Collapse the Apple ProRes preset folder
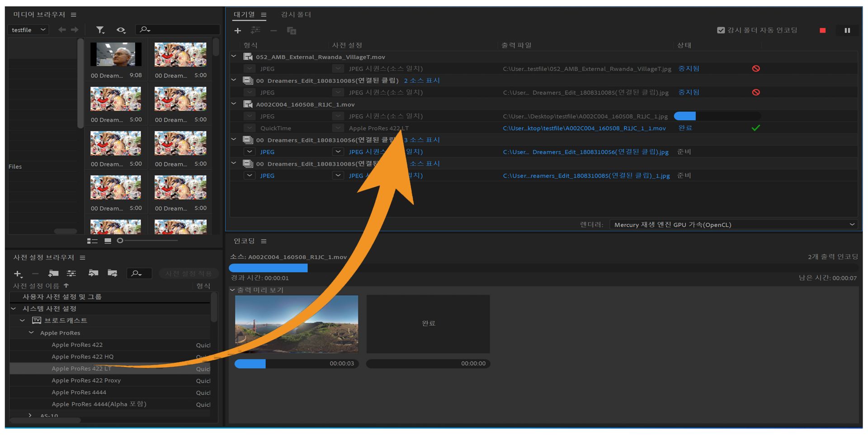 31,332
